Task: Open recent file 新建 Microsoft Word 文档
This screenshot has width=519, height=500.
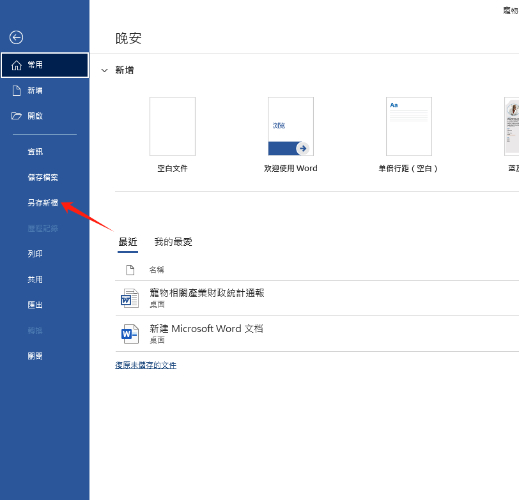Action: 317,334
